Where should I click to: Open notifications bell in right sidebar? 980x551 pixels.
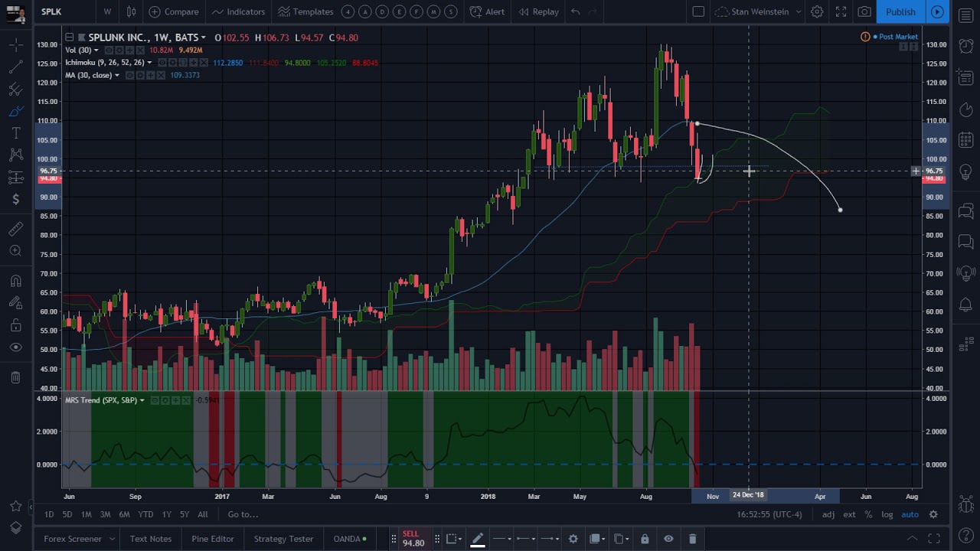(x=965, y=305)
